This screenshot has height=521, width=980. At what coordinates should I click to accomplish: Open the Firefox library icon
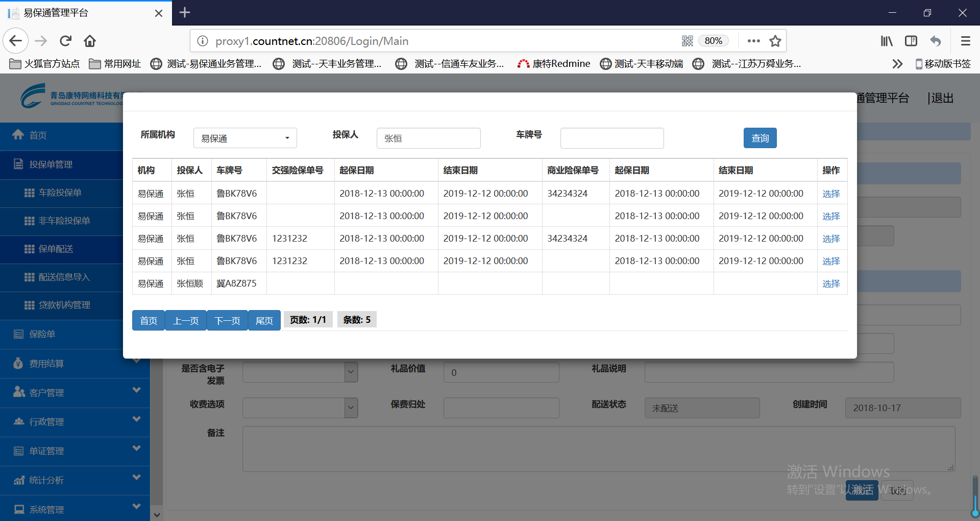[887, 41]
